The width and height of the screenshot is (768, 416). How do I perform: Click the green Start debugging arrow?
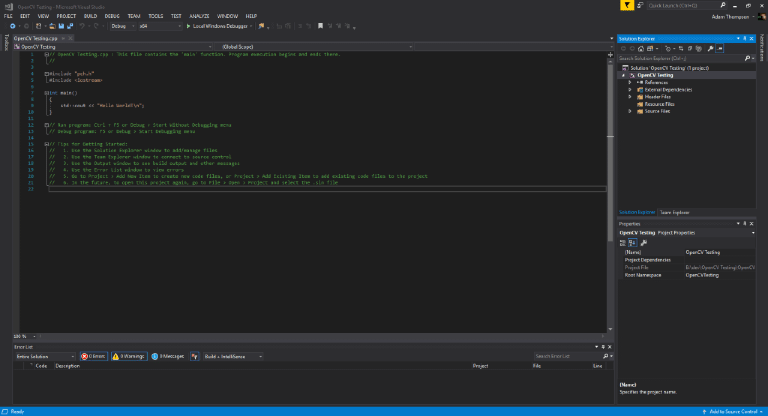pos(188,26)
